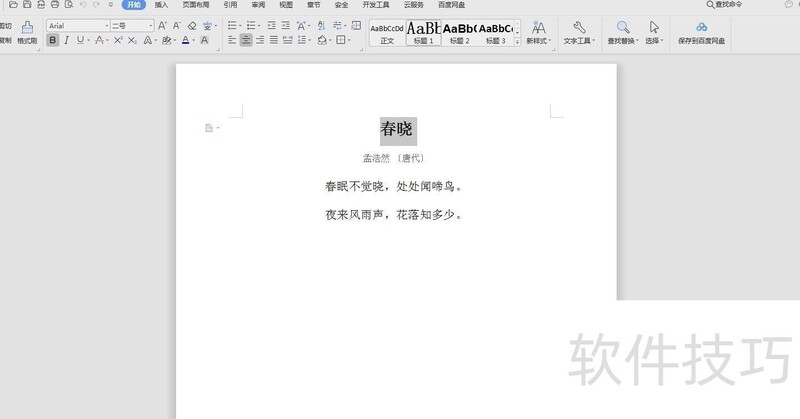Screen dimensions: 800x419
Task: Open paragraph shading fill color picker
Action: [322, 40]
